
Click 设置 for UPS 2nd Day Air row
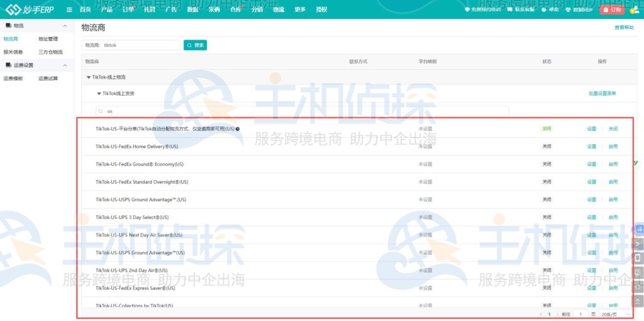(x=591, y=271)
